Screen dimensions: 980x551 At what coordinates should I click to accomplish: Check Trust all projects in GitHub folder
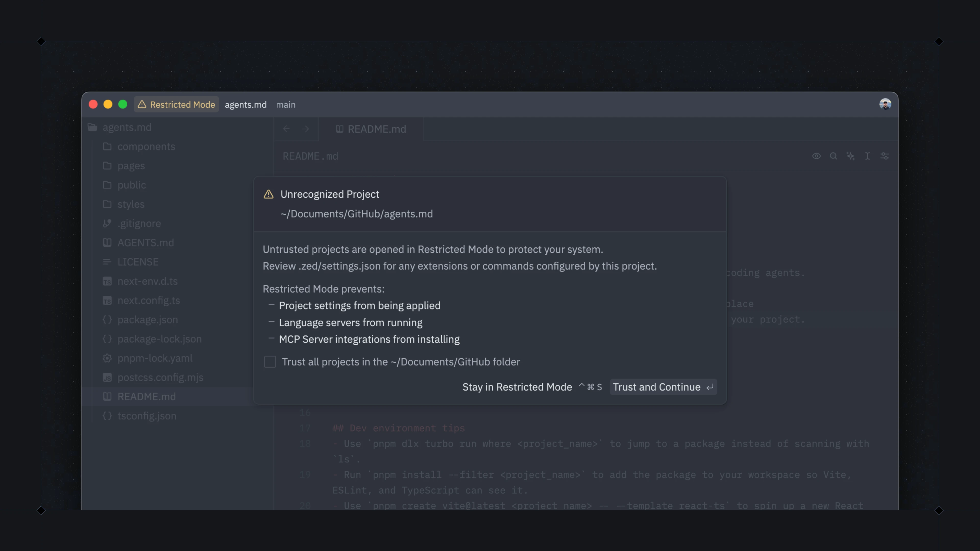270,362
